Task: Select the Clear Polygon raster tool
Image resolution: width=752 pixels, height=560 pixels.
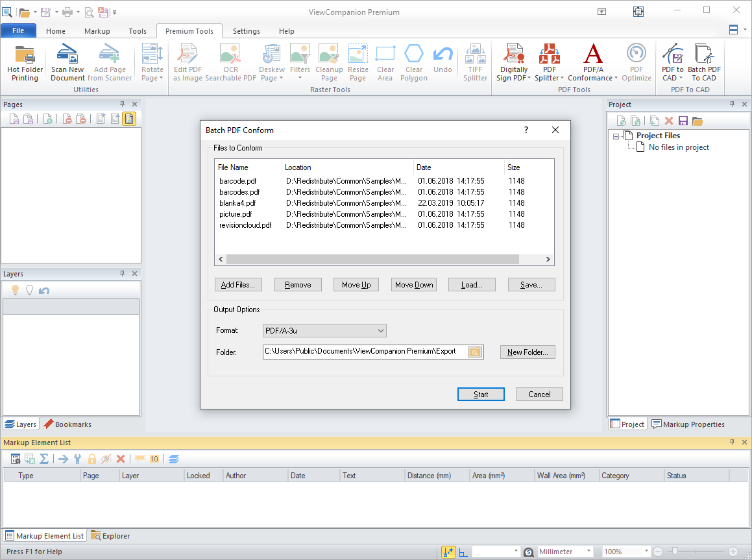Action: click(414, 62)
